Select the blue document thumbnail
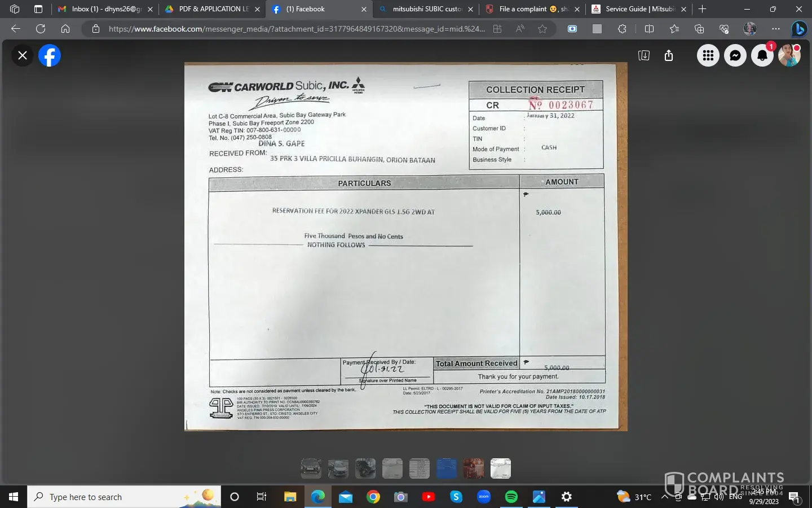 tap(447, 468)
